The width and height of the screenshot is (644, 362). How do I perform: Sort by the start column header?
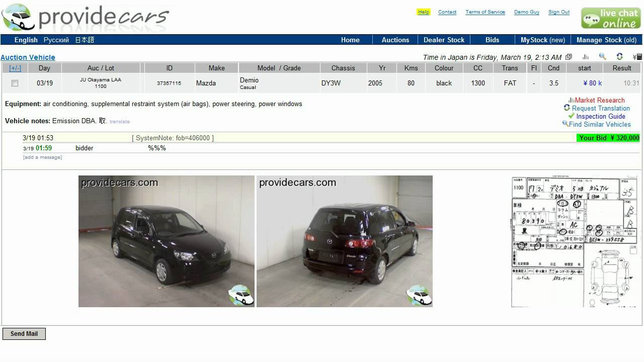click(x=585, y=68)
